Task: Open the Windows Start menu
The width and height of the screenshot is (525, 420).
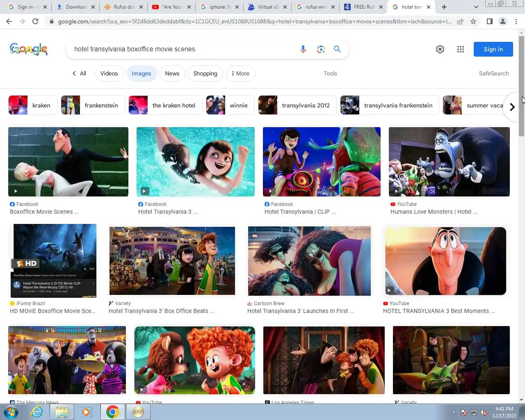Action: pos(11,412)
